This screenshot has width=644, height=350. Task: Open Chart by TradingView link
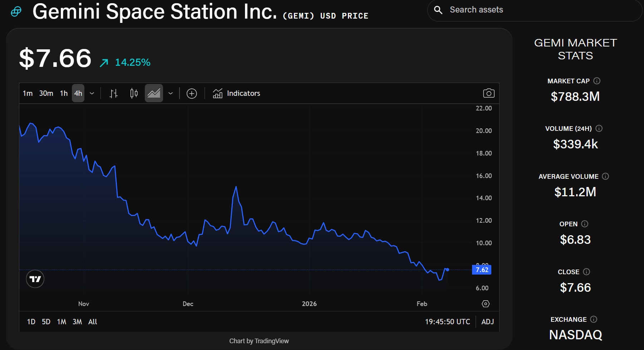point(259,341)
